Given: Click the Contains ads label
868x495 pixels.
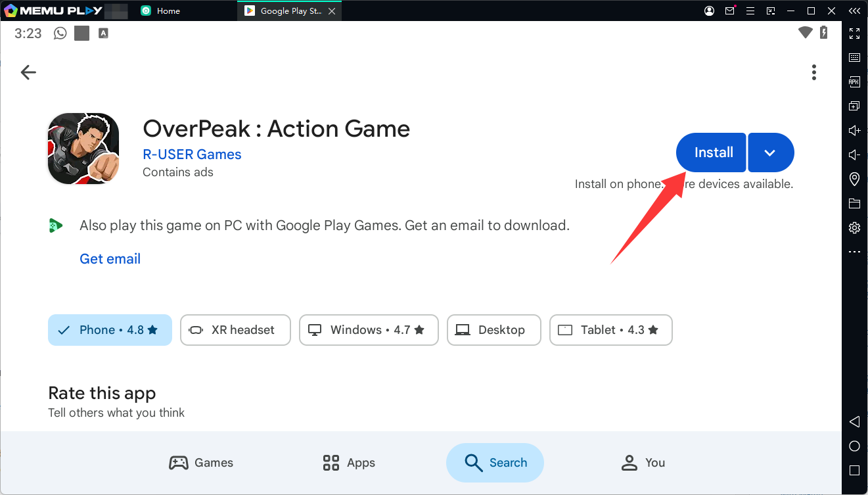Looking at the screenshot, I should (x=178, y=172).
